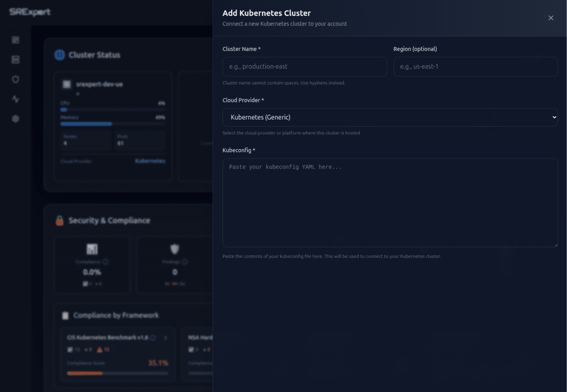Select the srexpert-dev-ue cluster card

point(113,125)
